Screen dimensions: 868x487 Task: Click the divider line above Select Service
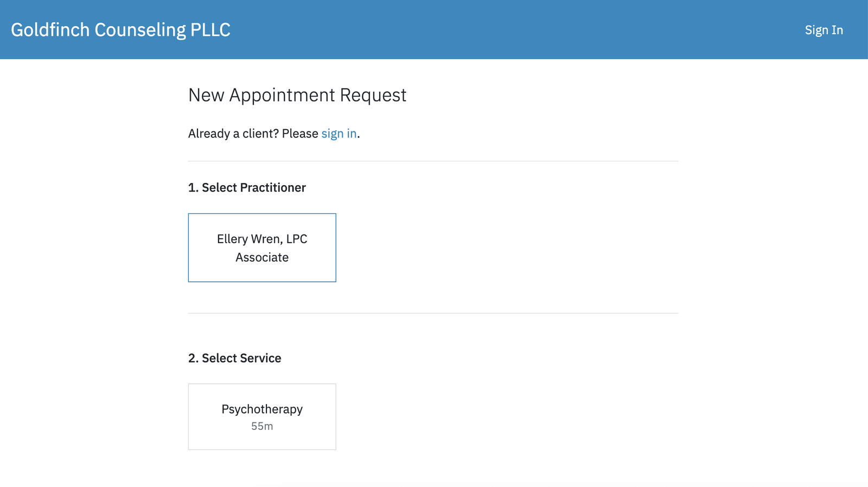click(x=433, y=313)
